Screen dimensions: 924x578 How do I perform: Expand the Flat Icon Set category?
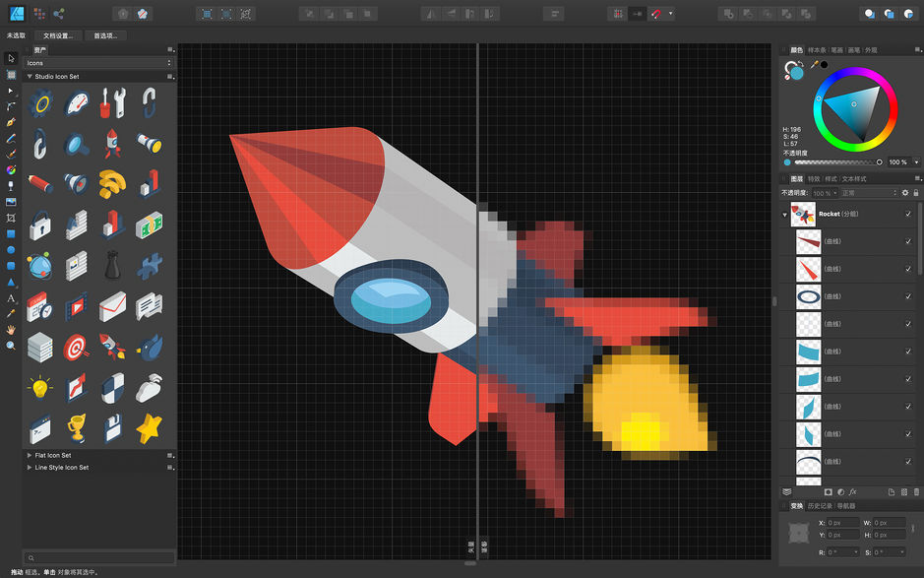[x=30, y=455]
